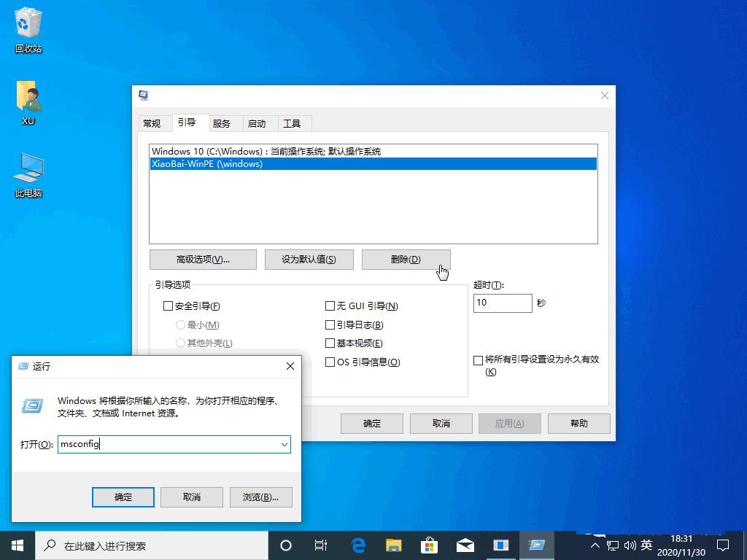Open the This PC (此电脑) desktop icon
Viewport: 747px width, 560px height.
coord(28,175)
